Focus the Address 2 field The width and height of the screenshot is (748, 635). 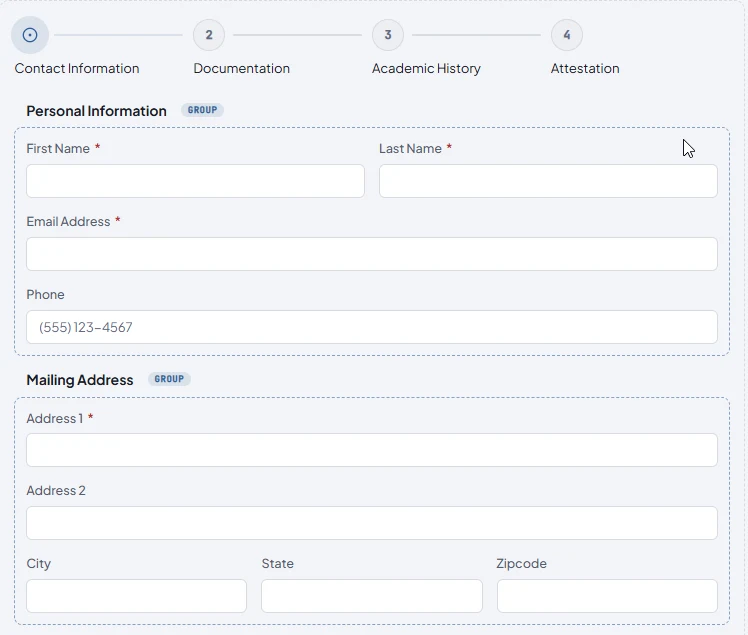coord(372,523)
